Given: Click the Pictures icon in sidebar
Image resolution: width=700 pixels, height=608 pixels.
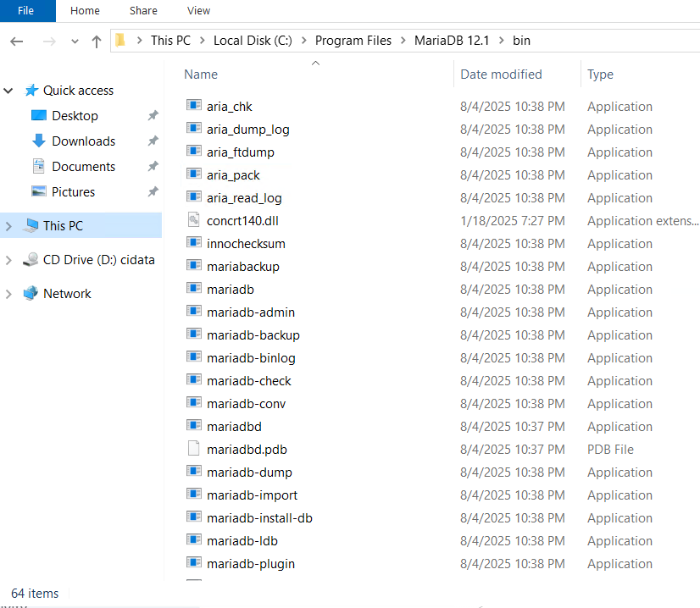Looking at the screenshot, I should (39, 191).
